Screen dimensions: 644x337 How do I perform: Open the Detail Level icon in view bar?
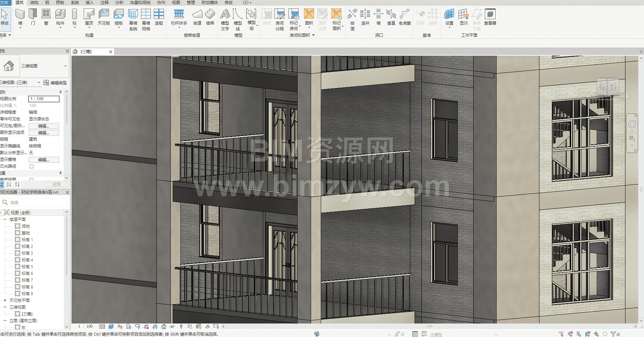[x=102, y=327]
